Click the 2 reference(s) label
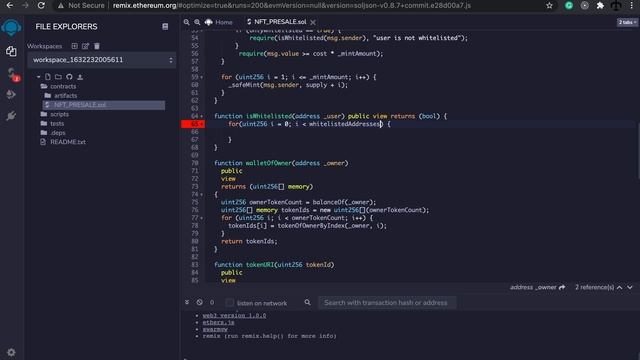Viewport: 640px width, 360px height. tap(594, 287)
